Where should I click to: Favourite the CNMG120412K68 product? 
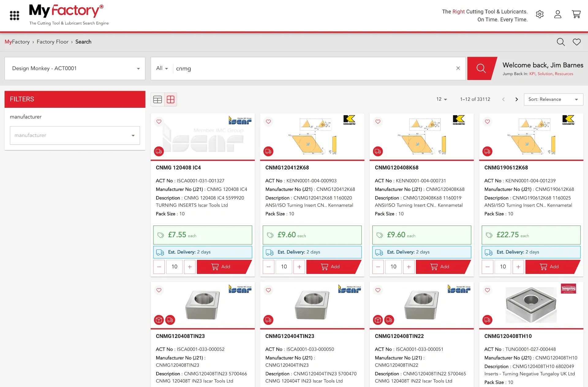click(268, 122)
